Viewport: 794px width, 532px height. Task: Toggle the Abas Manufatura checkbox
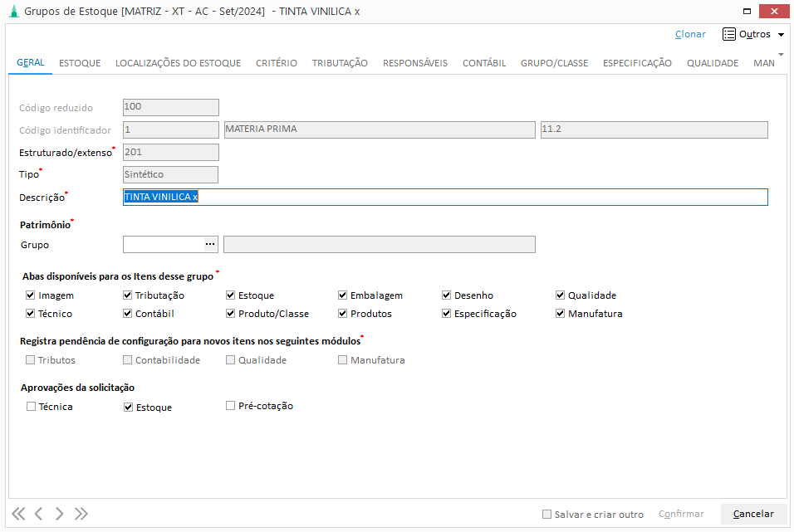pyautogui.click(x=560, y=314)
